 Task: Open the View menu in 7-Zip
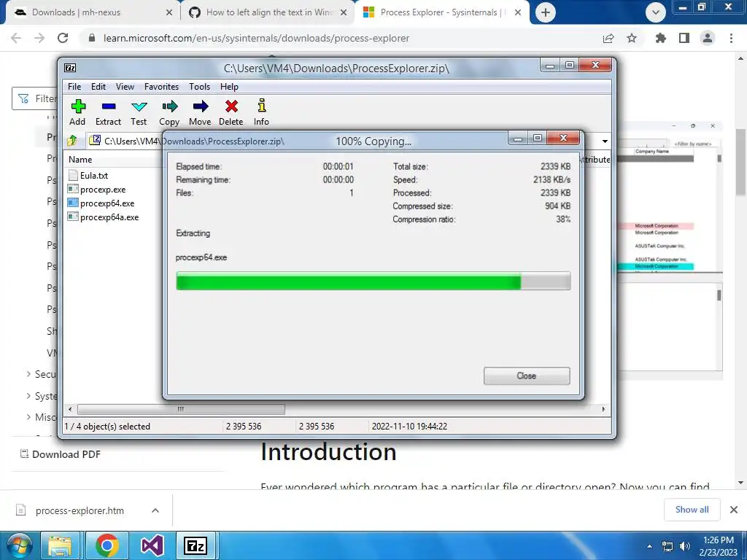click(125, 87)
